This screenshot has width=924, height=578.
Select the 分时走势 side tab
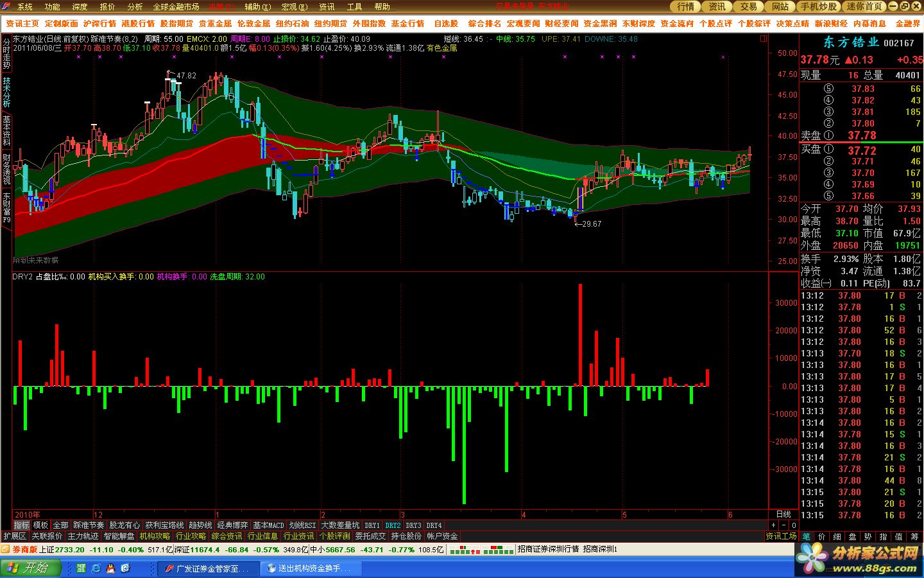(6, 53)
